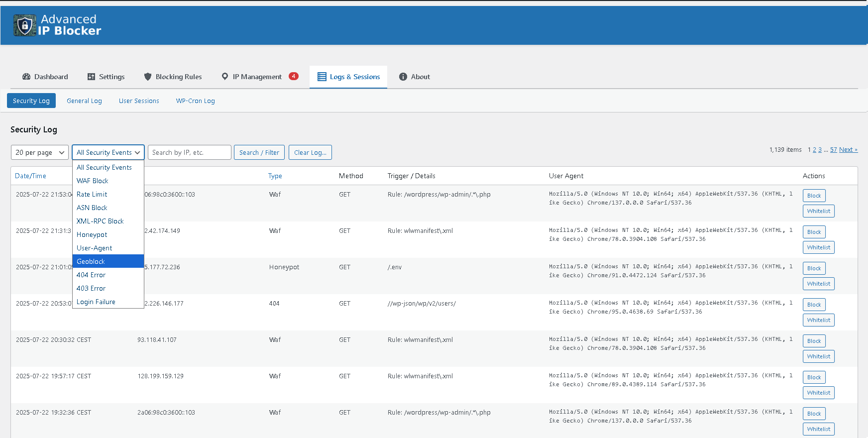Go to the Settings tab
Image resolution: width=868 pixels, height=438 pixels.
[106, 77]
